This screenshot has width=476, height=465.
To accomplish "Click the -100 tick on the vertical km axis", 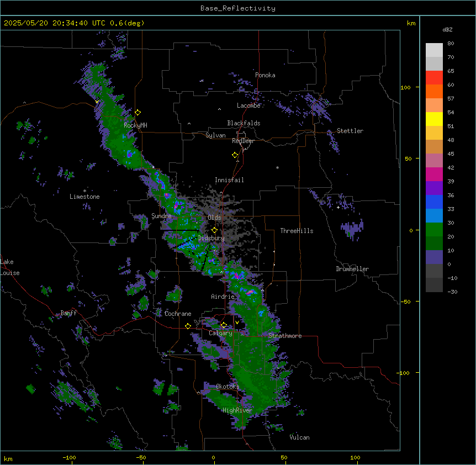I will [404, 373].
